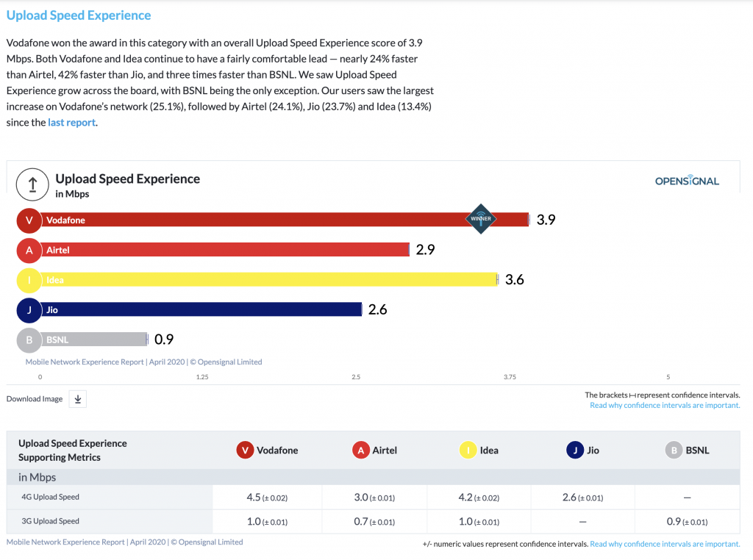Click the Jio J badge in chart

[x=29, y=310]
